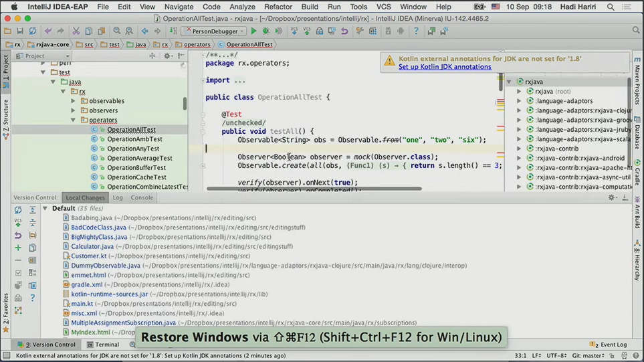Toggle the Ant Build side tab

pyautogui.click(x=637, y=212)
